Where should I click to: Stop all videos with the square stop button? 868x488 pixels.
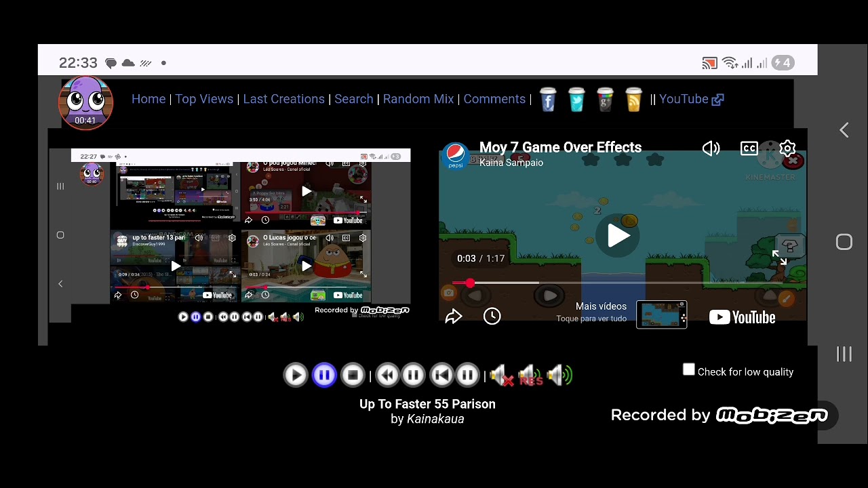(x=353, y=375)
